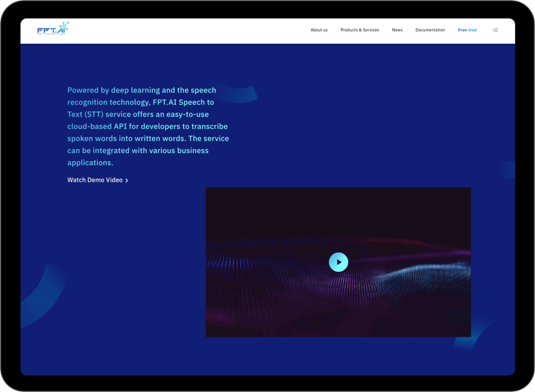Open the Products & Services menu
Screen dimensions: 535x392
[359, 30]
